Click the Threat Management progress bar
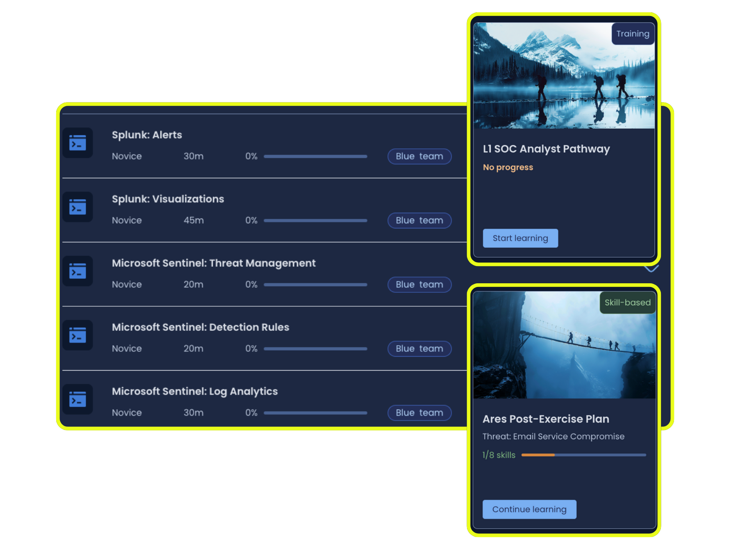Viewport: 747px width, 560px height. tap(315, 285)
